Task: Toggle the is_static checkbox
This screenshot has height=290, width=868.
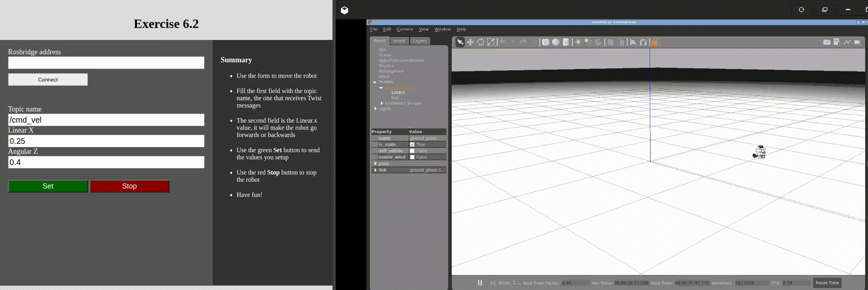Action: click(x=412, y=145)
